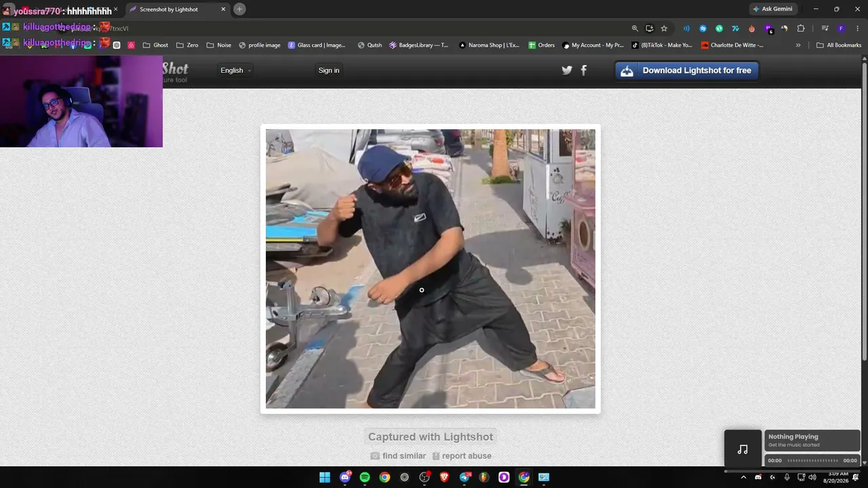
Task: Click the taskbar clock showing 8/20/2026
Action: coord(835,477)
